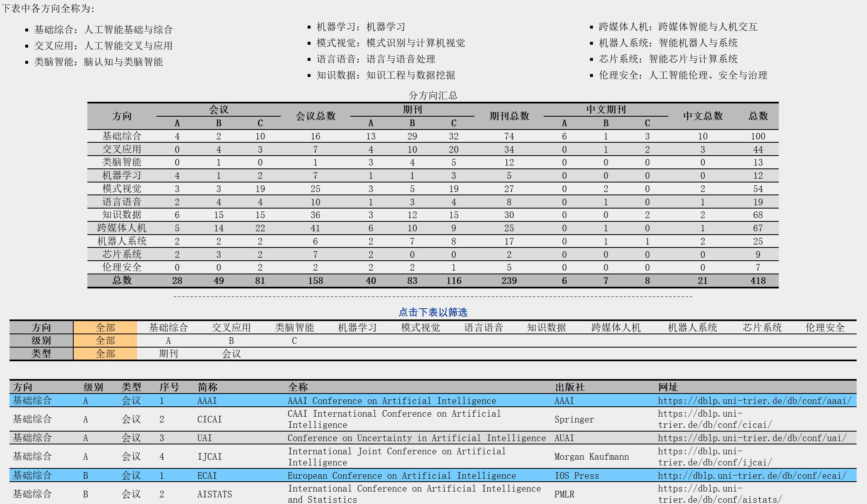Screen dimensions: 867x504
Task: Click the 简称 column header
Action: [x=207, y=387]
